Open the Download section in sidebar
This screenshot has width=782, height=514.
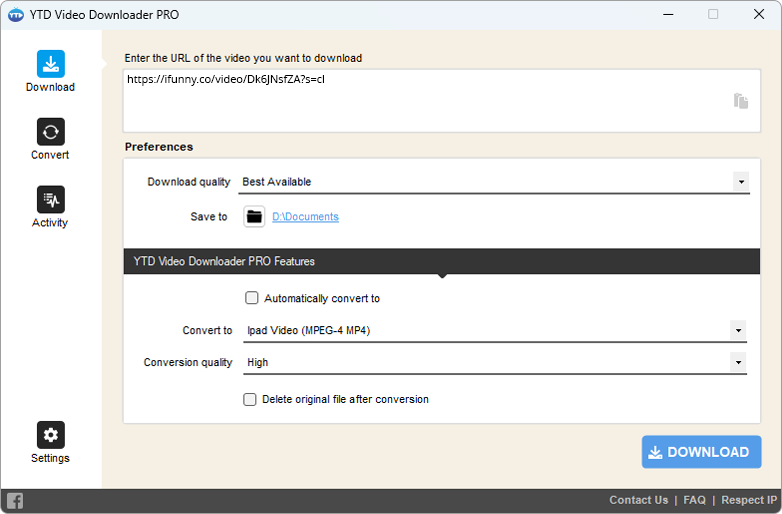pos(50,65)
